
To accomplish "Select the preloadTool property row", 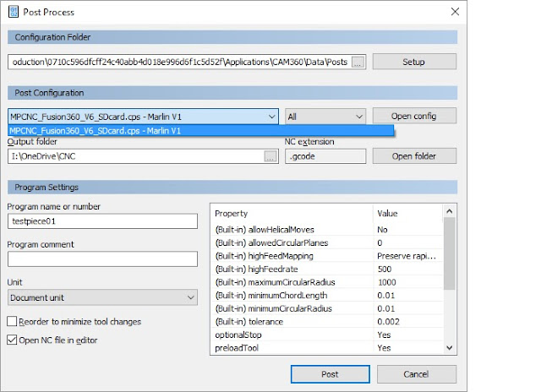I will coord(328,347).
